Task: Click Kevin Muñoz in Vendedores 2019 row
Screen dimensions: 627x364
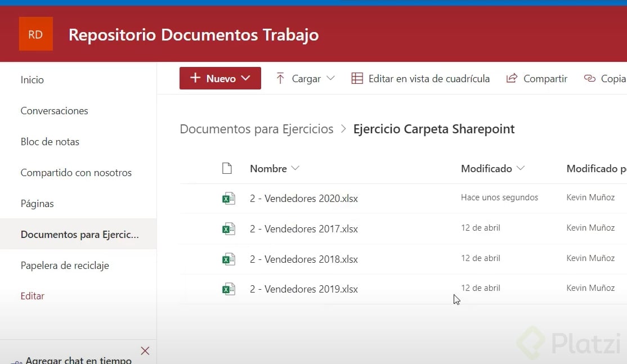Action: pyautogui.click(x=590, y=288)
